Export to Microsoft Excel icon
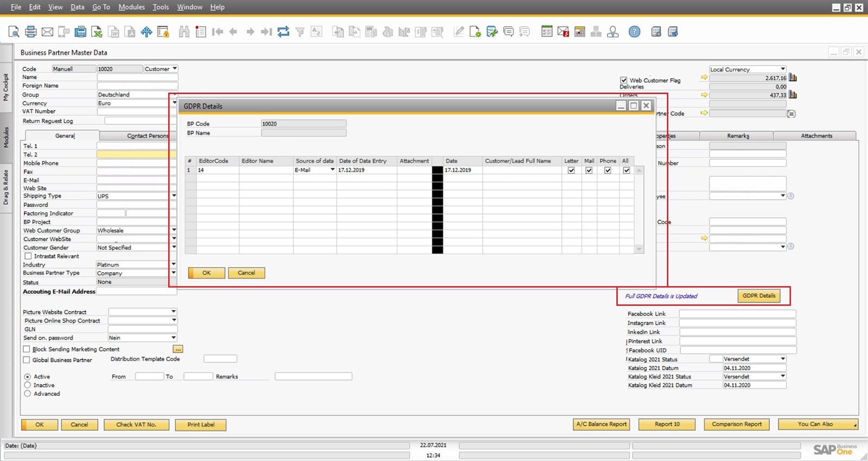 pos(97,32)
